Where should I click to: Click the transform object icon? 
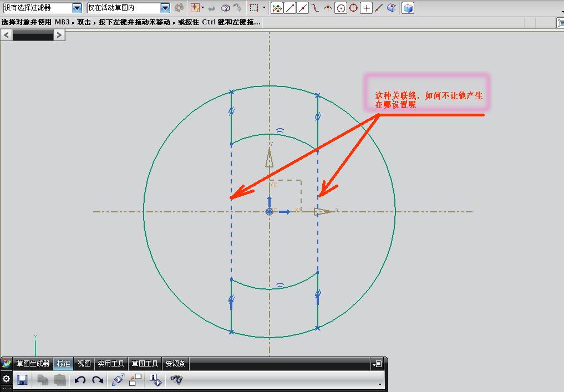(118, 380)
